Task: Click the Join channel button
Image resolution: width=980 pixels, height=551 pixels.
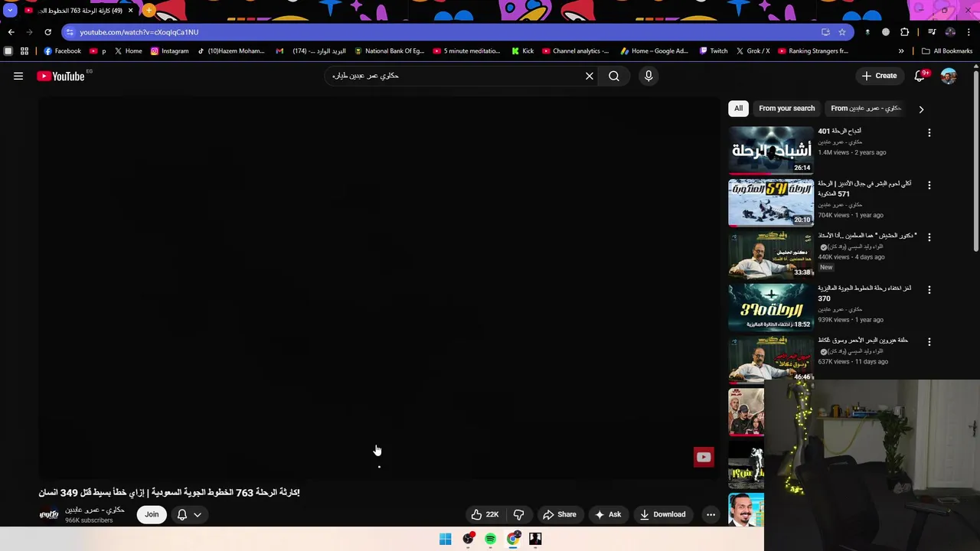Action: pos(152,514)
